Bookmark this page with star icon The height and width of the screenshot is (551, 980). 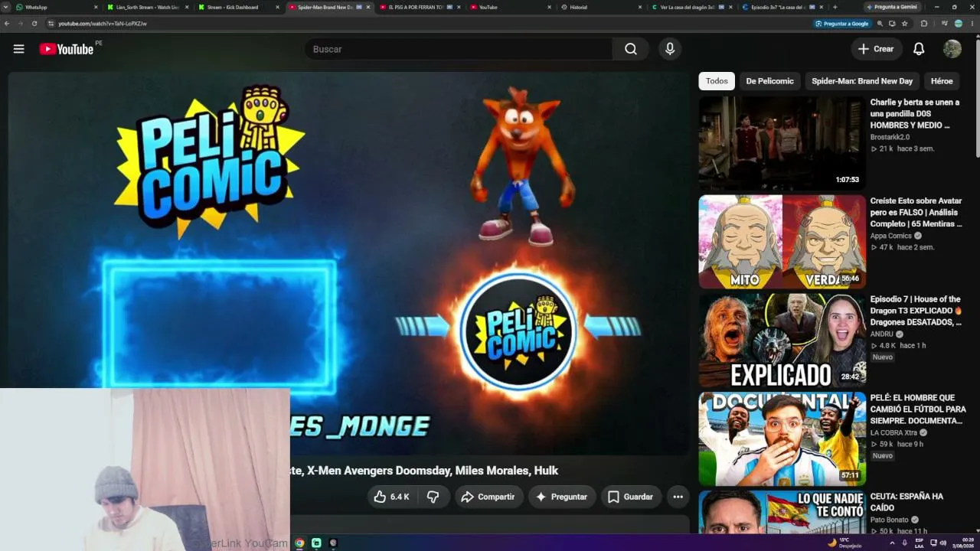(x=905, y=24)
